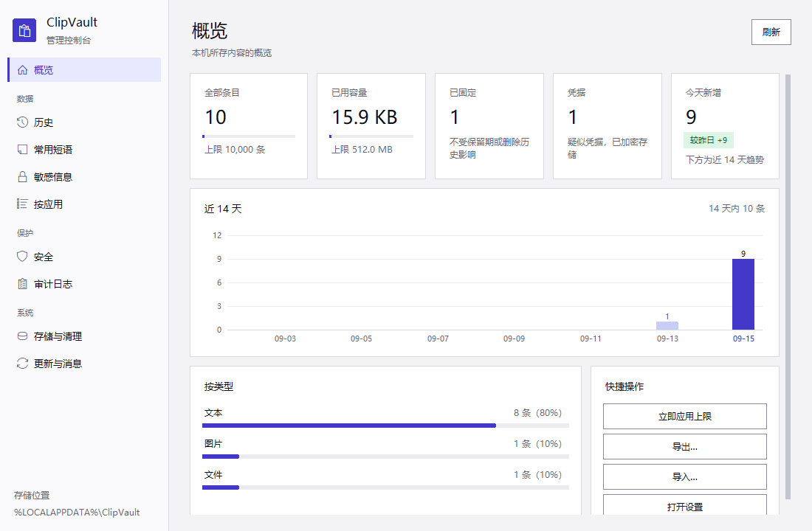Viewport: 812px width, 531px height.
Task: Go to 常用短语 in sidebar
Action: coord(84,150)
